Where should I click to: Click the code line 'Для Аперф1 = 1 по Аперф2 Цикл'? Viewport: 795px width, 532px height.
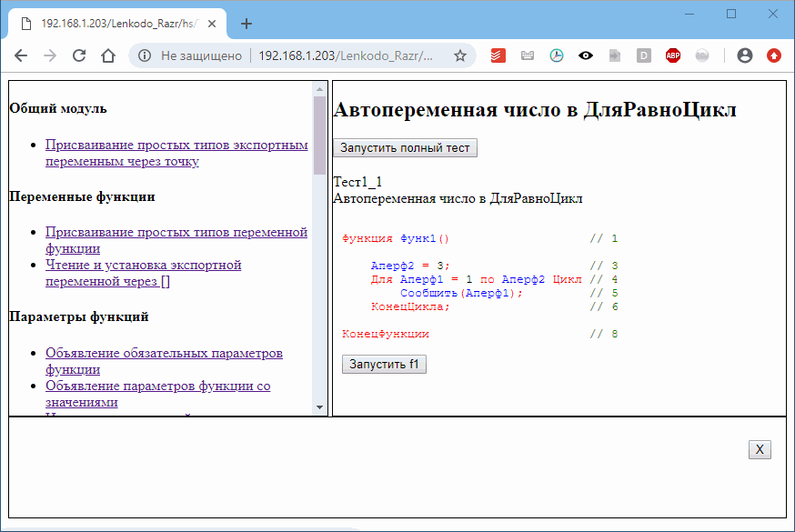click(x=477, y=280)
